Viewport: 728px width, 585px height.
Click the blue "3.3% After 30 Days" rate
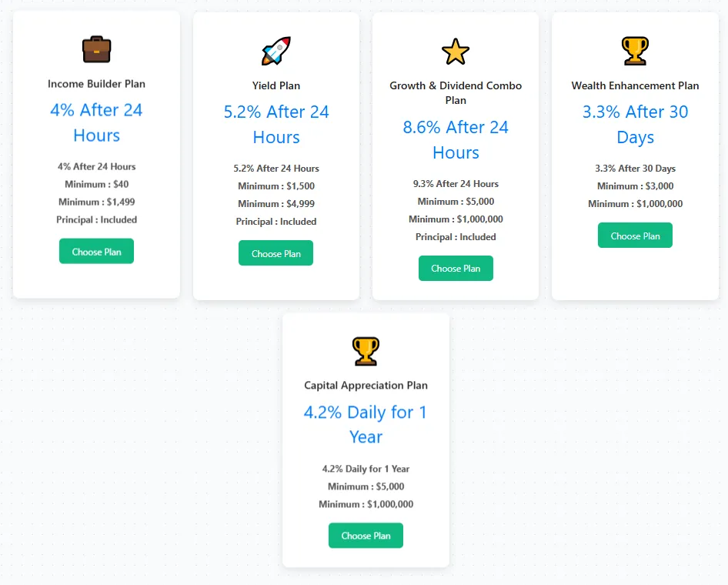(635, 125)
